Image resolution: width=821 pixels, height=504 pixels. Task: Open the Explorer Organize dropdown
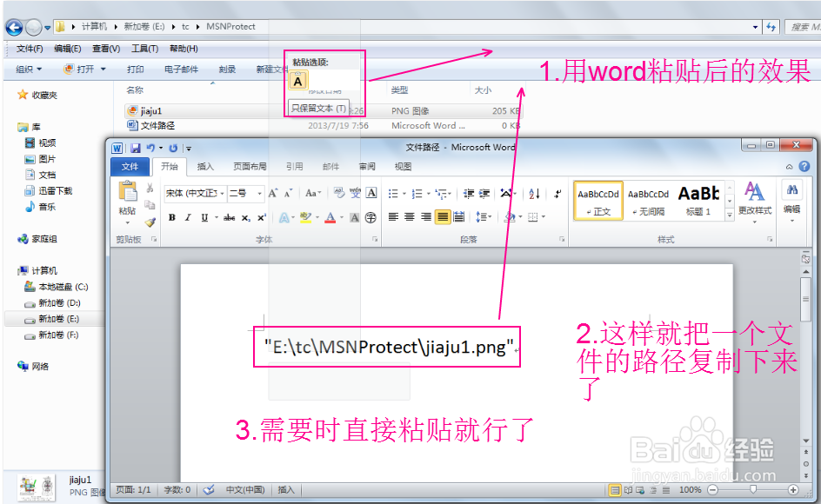point(29,70)
